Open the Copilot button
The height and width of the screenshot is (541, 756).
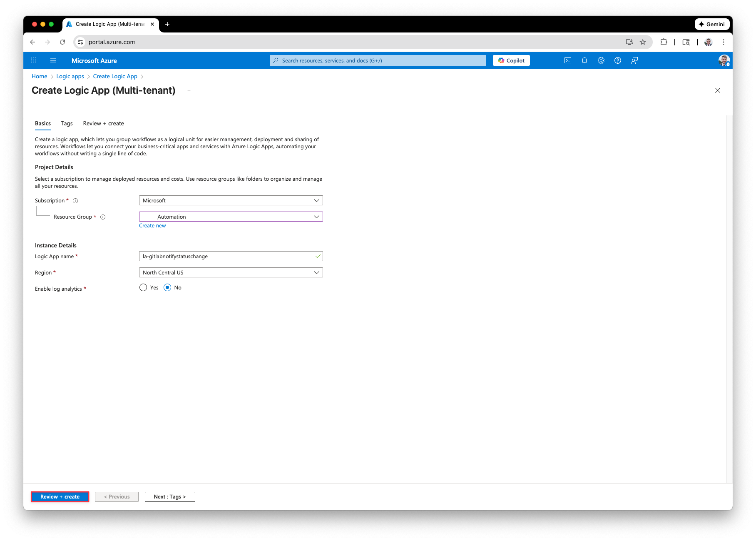click(x=511, y=60)
